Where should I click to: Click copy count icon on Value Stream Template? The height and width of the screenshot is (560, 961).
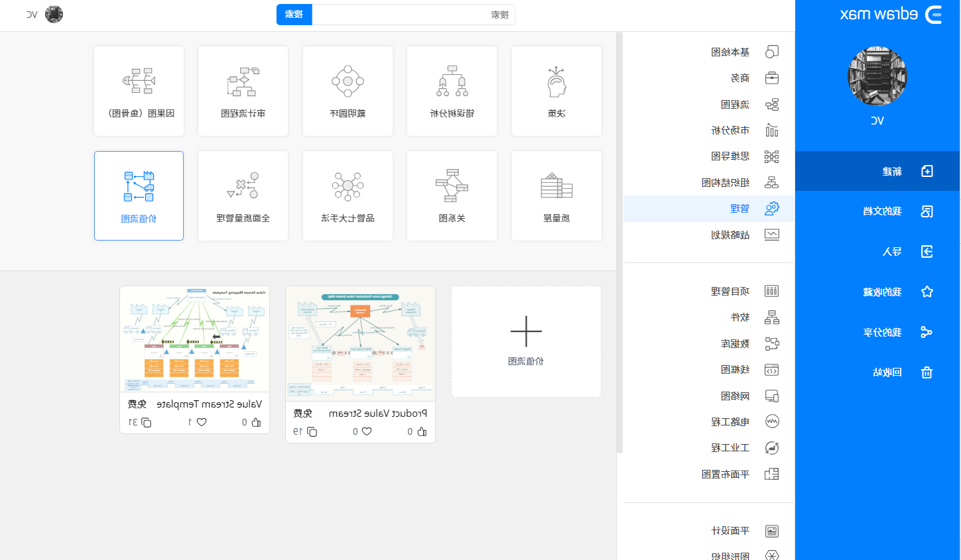[147, 422]
